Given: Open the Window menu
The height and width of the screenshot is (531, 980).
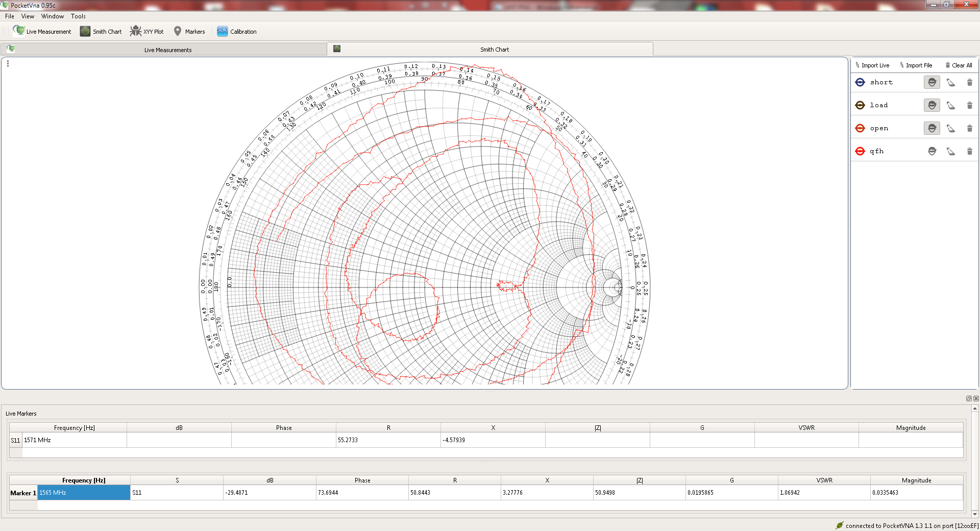Looking at the screenshot, I should click(x=53, y=16).
